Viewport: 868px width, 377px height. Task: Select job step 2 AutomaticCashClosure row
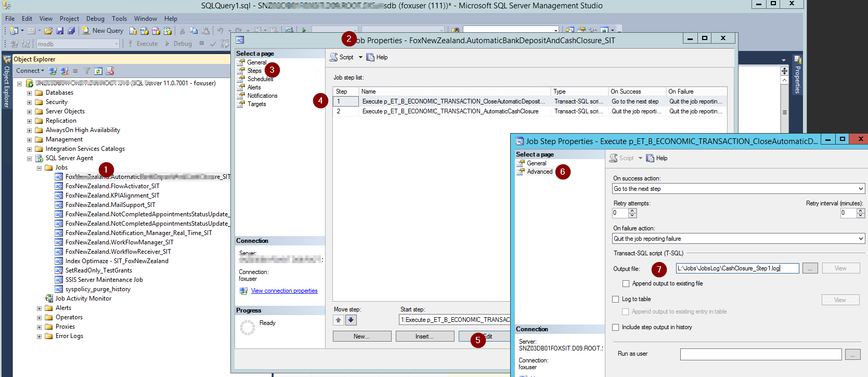coord(530,111)
